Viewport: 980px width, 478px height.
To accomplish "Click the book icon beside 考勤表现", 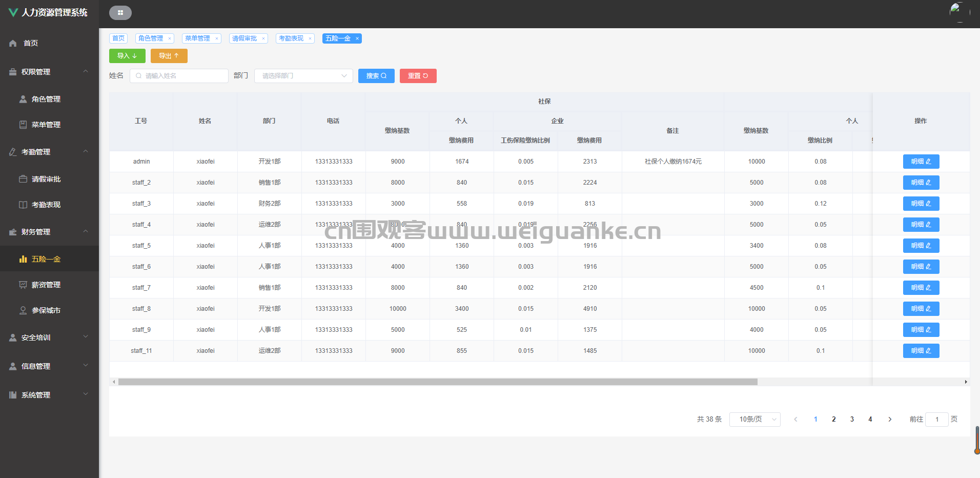I will click(23, 205).
